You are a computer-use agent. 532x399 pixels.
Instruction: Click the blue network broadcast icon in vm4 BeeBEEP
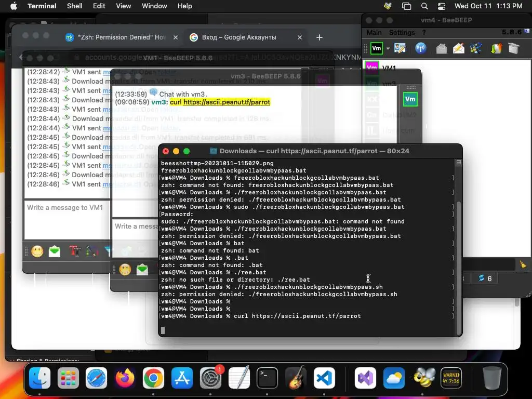421,48
